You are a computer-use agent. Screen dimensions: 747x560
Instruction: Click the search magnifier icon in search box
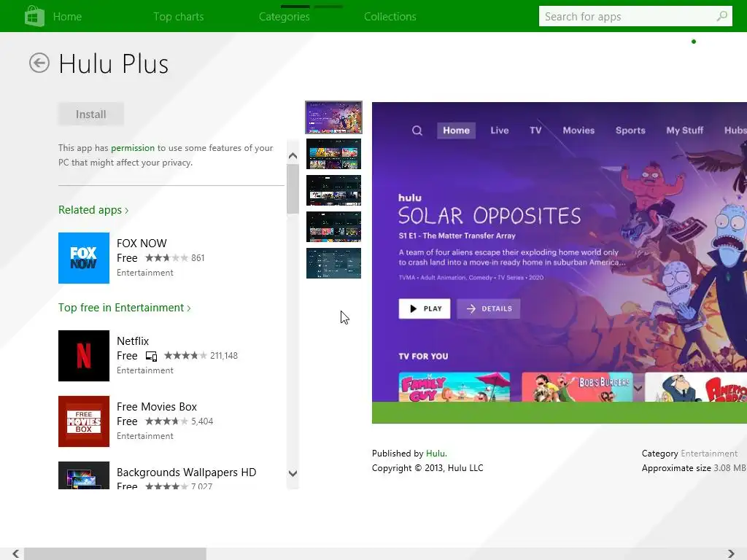point(721,16)
